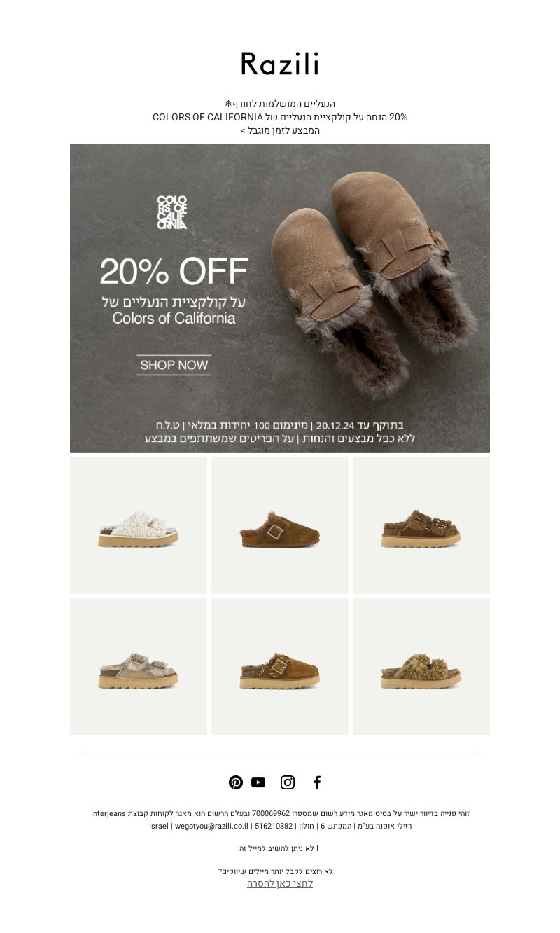Image resolution: width=560 pixels, height=933 pixels.
Task: Open the Instagram social icon
Action: coord(288,782)
